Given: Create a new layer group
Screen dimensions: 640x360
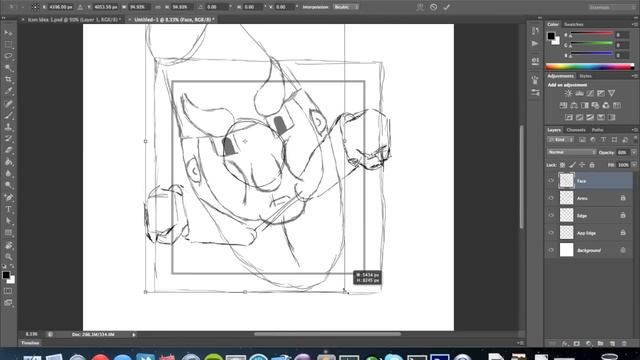Looking at the screenshot, I should pyautogui.click(x=600, y=344).
